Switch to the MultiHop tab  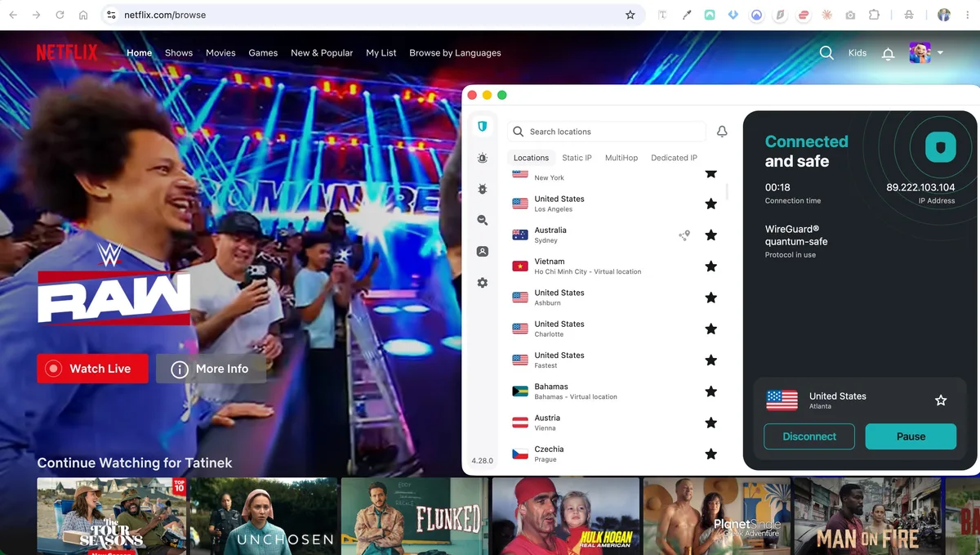coord(621,158)
